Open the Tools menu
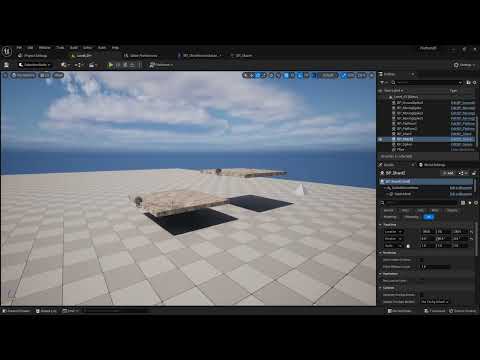 (x=60, y=48)
